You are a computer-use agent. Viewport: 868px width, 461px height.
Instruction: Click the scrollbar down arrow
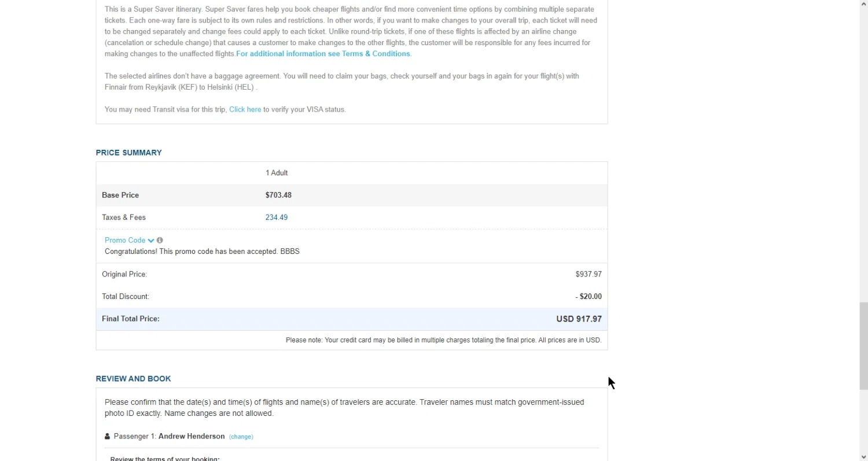pos(863,456)
